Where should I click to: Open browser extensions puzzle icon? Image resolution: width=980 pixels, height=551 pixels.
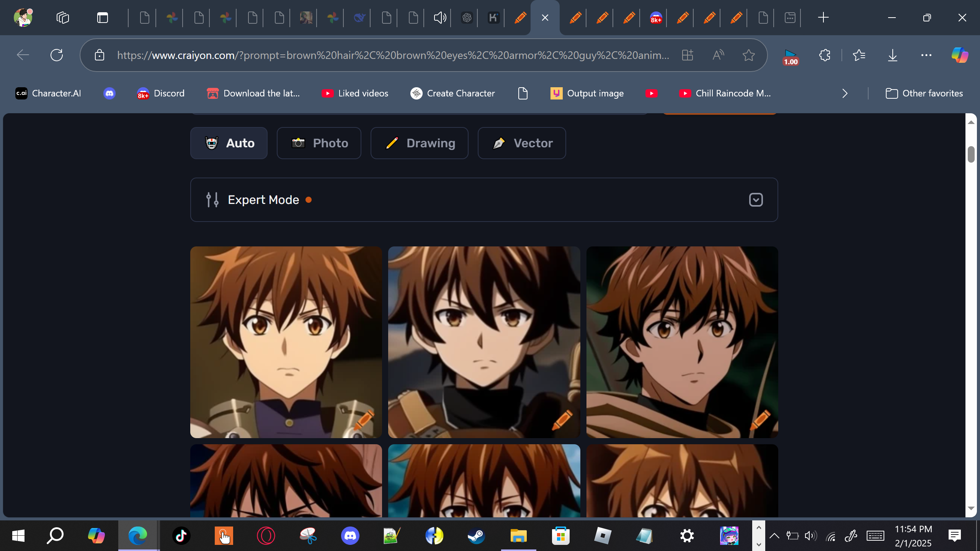[x=825, y=55]
